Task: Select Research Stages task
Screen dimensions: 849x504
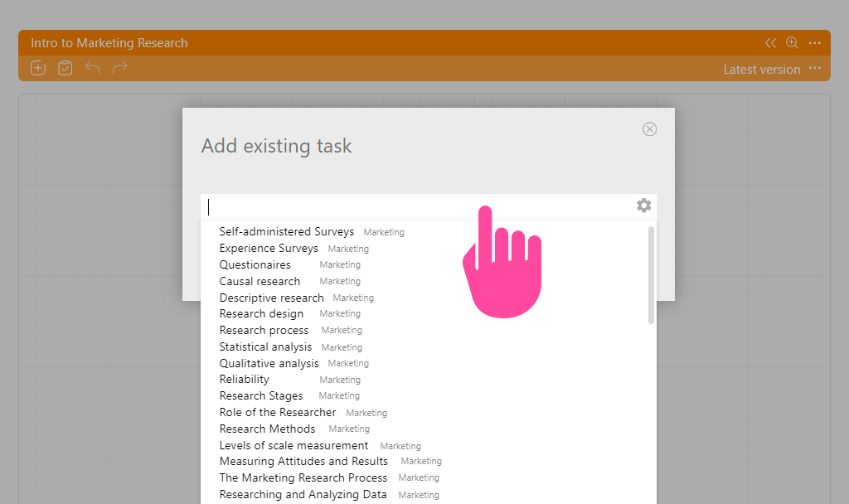Action: (x=261, y=395)
